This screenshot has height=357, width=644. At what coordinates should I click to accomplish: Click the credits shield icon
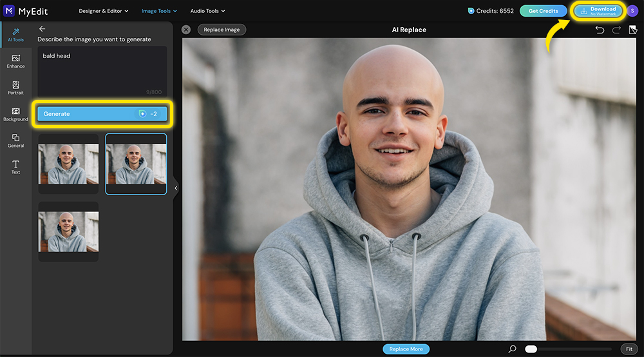coord(471,11)
